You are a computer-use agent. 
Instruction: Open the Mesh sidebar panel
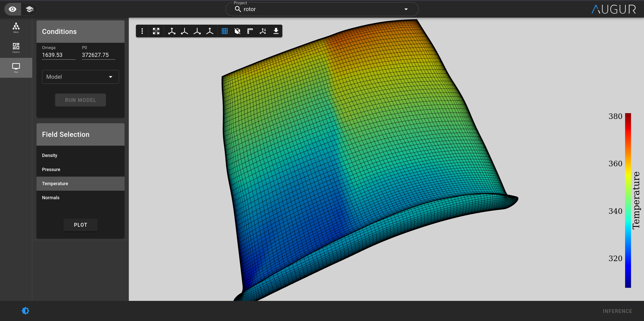point(16,28)
